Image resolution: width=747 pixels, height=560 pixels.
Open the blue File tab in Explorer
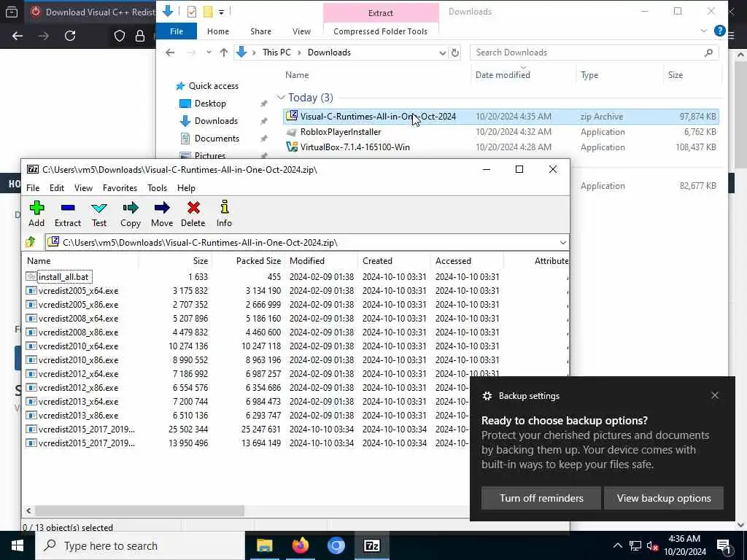[x=177, y=31]
